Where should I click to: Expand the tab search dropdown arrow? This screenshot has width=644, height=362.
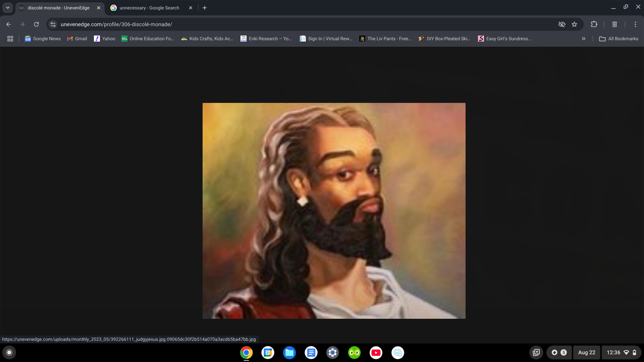pyautogui.click(x=8, y=8)
